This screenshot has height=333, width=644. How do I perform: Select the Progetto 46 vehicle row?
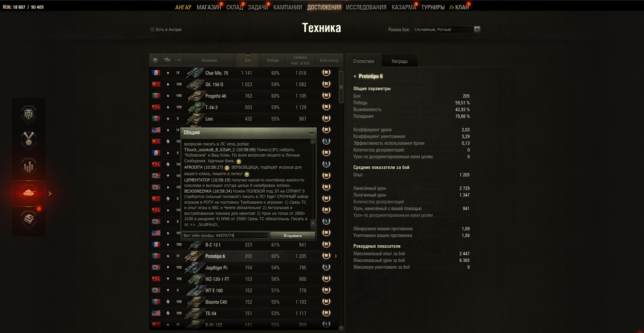(244, 96)
